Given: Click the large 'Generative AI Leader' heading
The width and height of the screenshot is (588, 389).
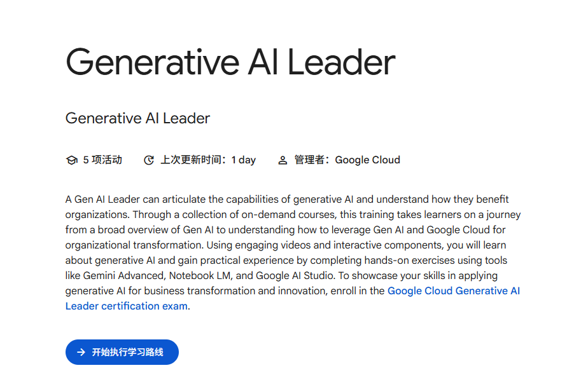Looking at the screenshot, I should point(230,63).
